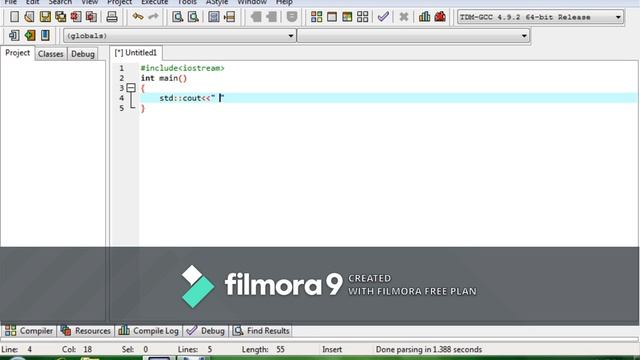Screen dimensions: 640x360
Task: Open profile analysis chart icon
Action: [424, 17]
